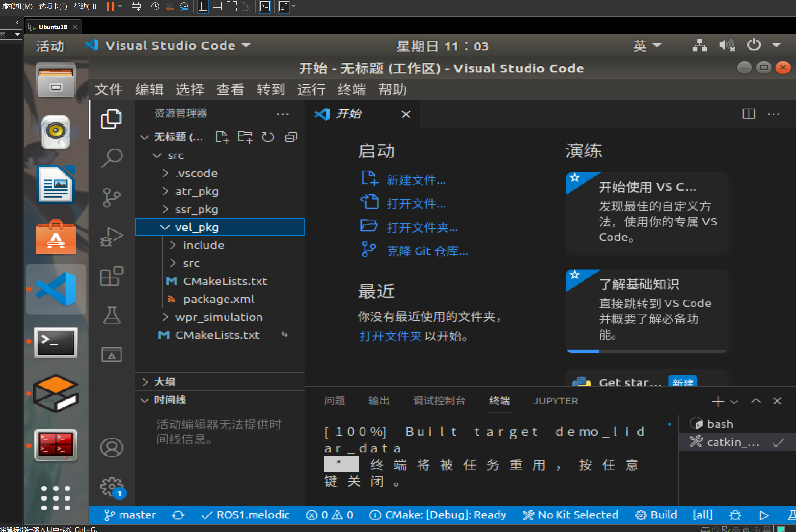Open 开始使用 VS Code walkthrough card

(x=647, y=213)
